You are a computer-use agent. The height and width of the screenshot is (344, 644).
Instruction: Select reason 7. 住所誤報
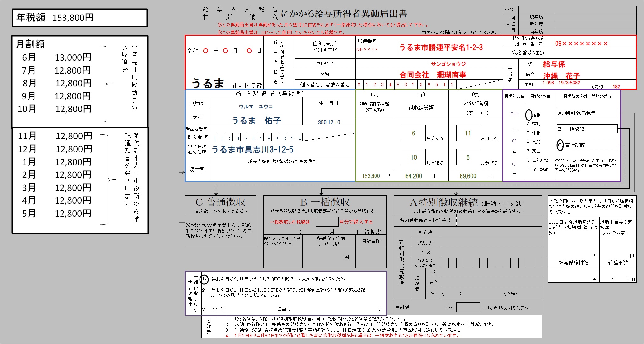pyautogui.click(x=538, y=170)
